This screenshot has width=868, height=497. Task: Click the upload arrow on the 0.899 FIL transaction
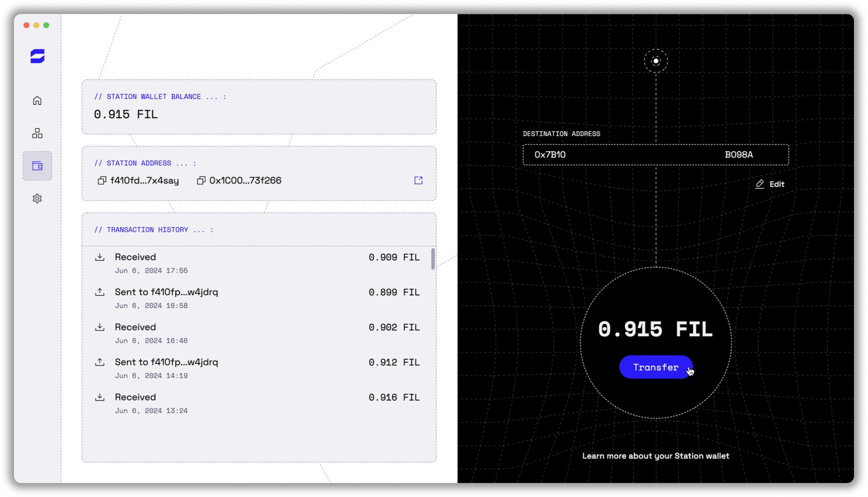click(100, 292)
